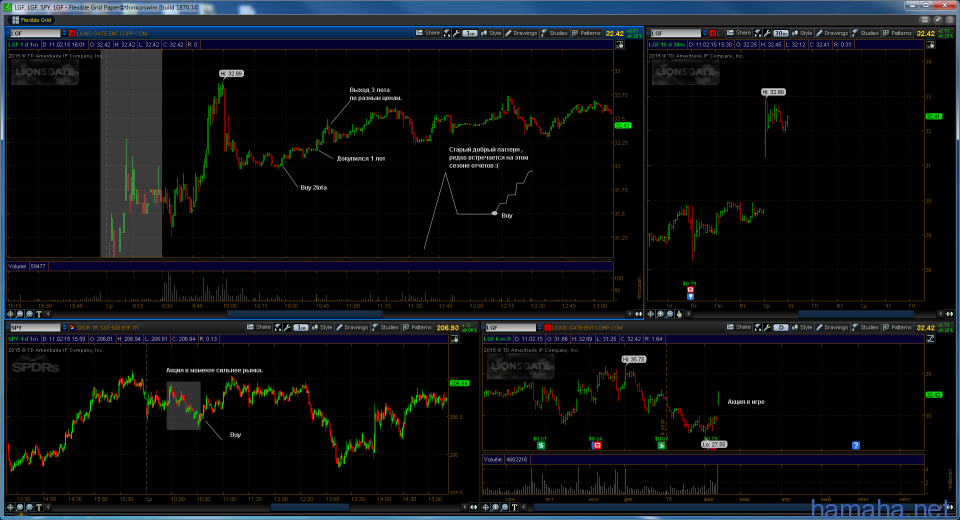Open Studies in the SPY chart
Screen dimensions: 960x520
[x=385, y=328]
